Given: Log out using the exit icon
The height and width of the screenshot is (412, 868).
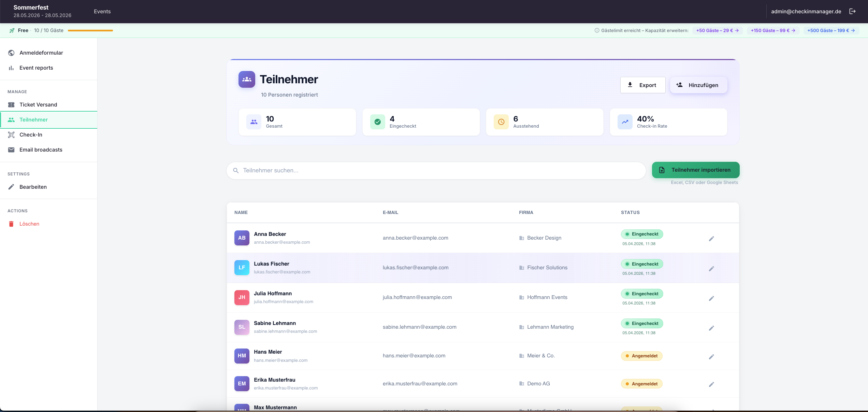Looking at the screenshot, I should pyautogui.click(x=853, y=11).
